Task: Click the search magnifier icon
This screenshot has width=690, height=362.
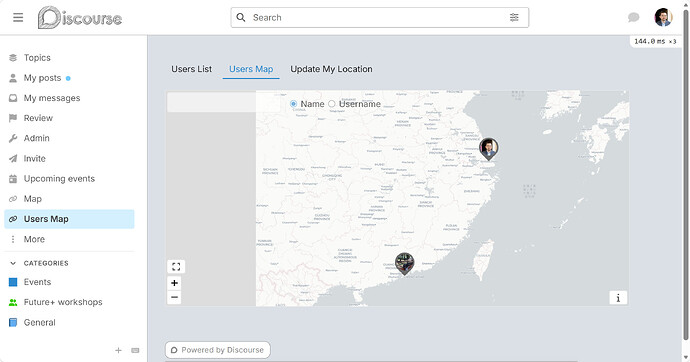Action: click(241, 18)
